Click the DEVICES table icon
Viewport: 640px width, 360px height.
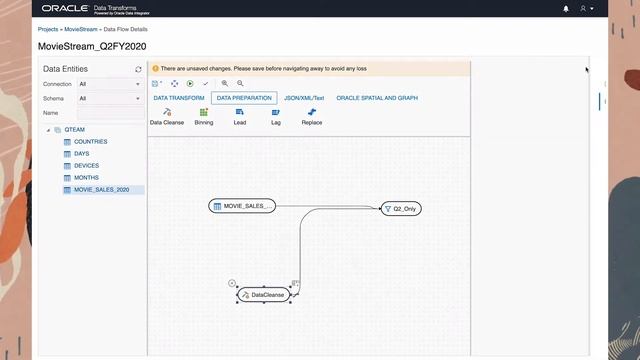coord(67,166)
